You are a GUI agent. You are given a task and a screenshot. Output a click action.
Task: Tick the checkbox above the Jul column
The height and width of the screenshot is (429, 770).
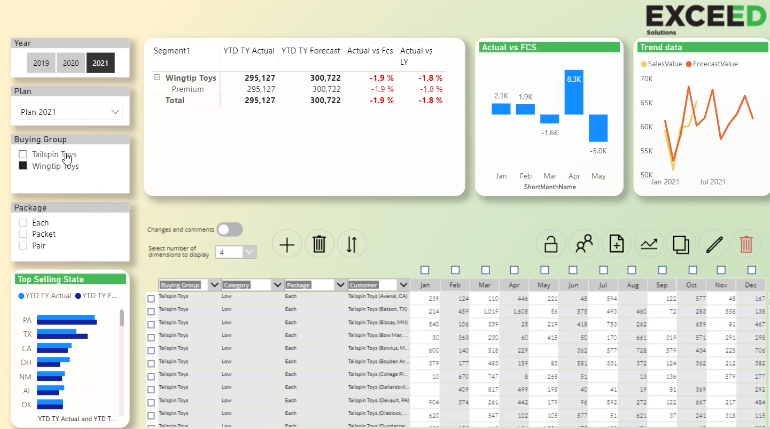coord(604,270)
